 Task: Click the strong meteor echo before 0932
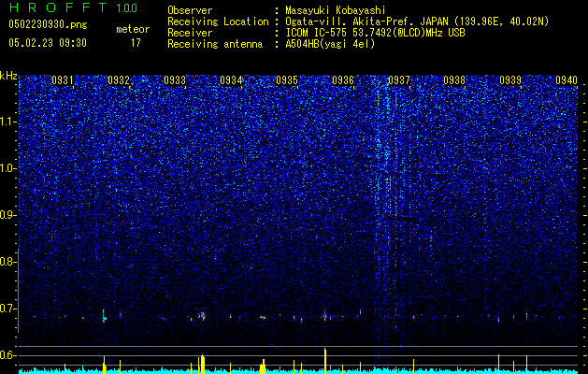104,317
